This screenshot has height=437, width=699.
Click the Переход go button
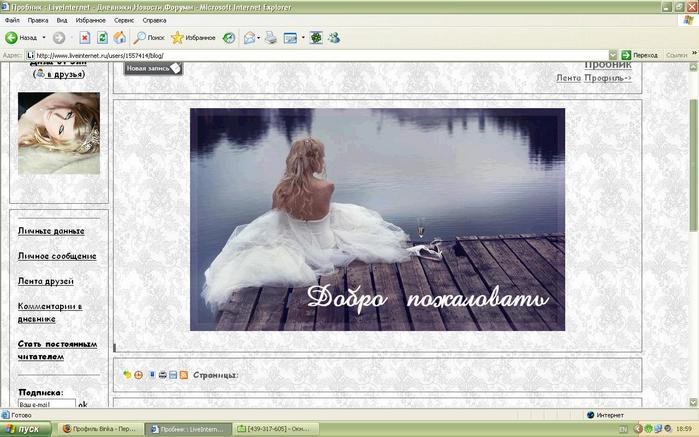(x=639, y=55)
